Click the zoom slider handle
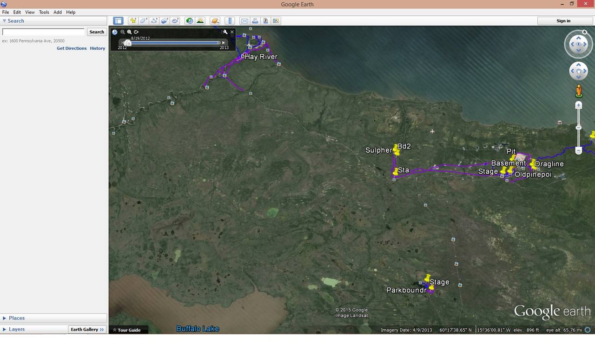Image resolution: width=595 pixels, height=364 pixels. click(579, 127)
